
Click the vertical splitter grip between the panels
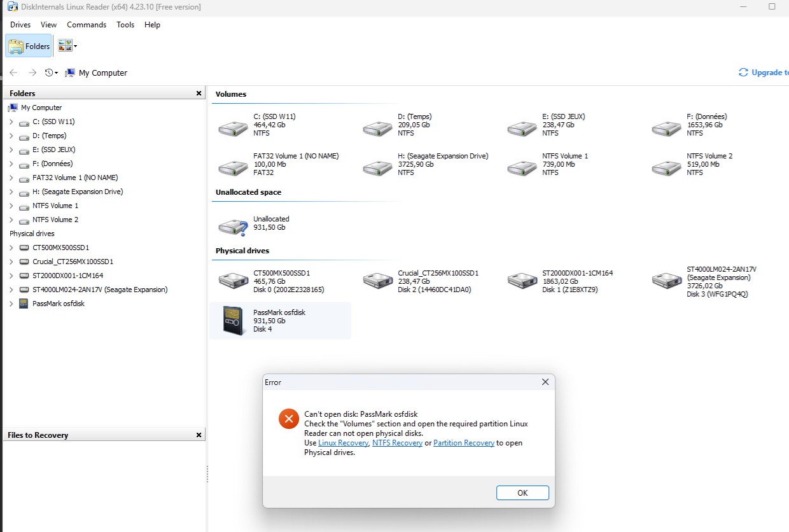207,474
